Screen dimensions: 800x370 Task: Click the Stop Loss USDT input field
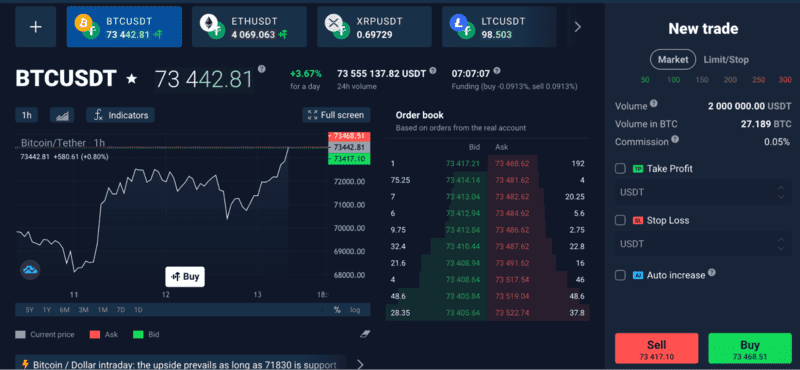point(703,244)
